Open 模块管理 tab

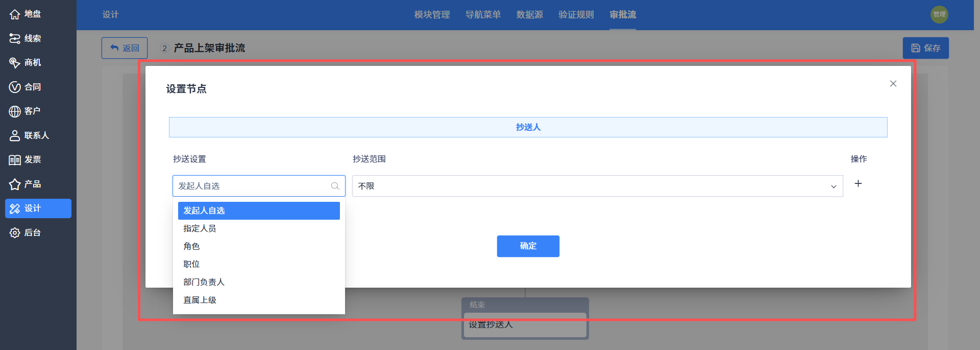(432, 15)
